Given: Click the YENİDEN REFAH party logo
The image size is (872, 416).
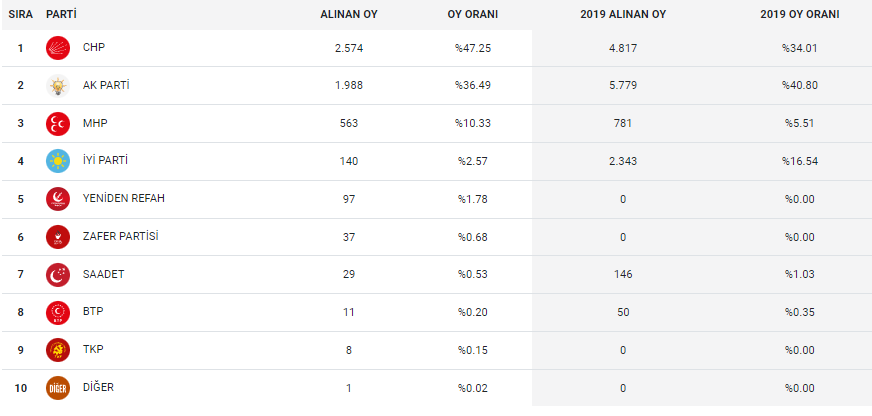Looking at the screenshot, I should [58, 199].
